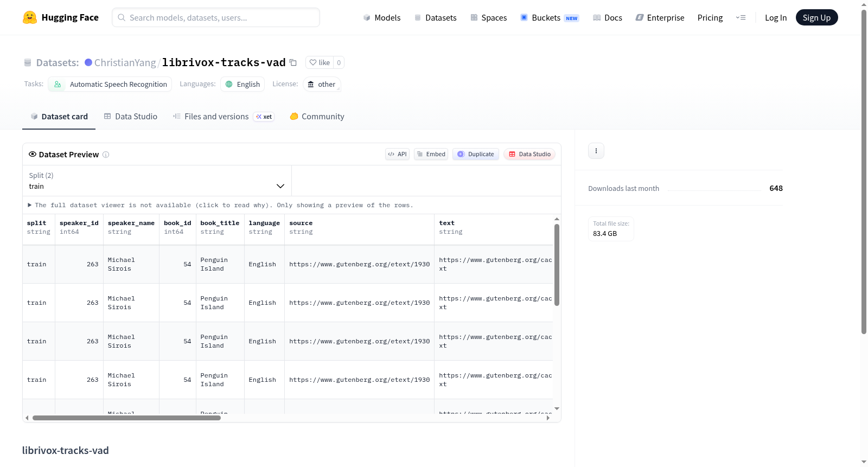Click the 'other' license tag

click(x=322, y=84)
